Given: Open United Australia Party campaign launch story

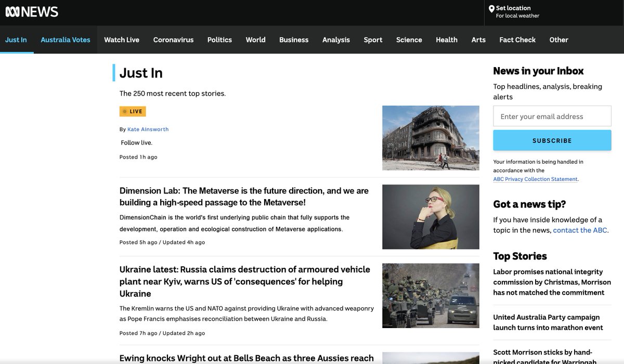Looking at the screenshot, I should pyautogui.click(x=548, y=322).
